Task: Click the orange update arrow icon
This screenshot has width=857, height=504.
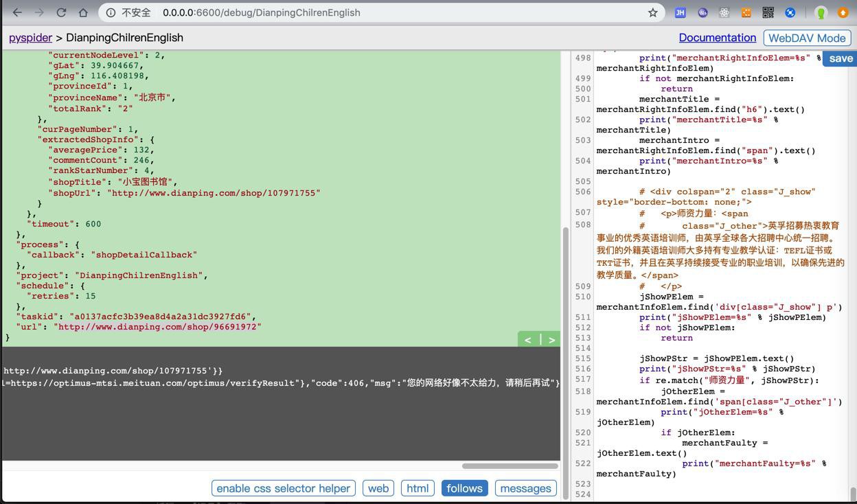Action: click(843, 12)
